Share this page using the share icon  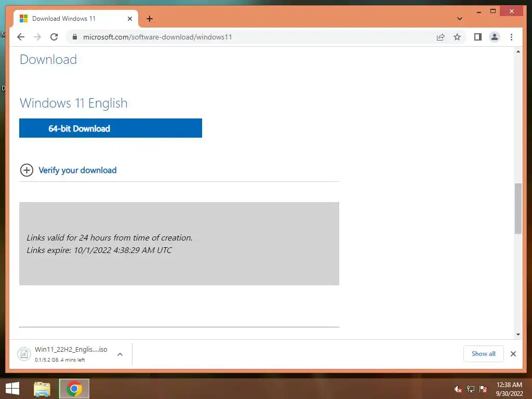pos(441,37)
